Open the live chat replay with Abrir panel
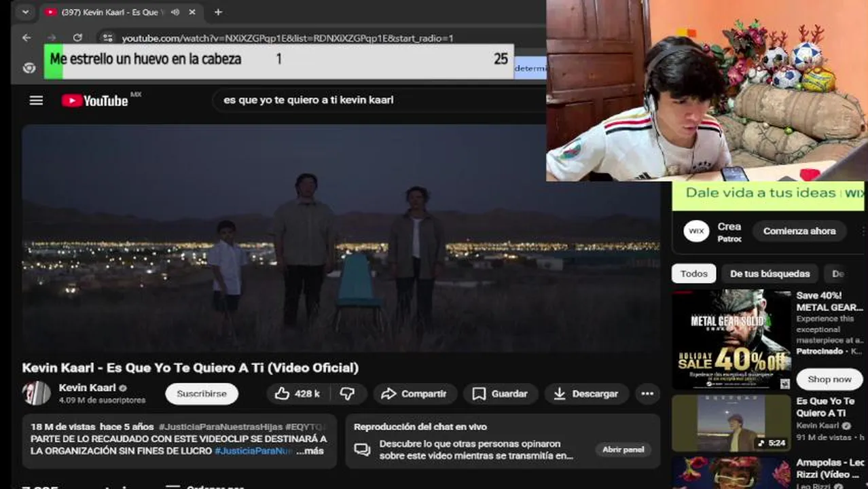 [x=623, y=450]
